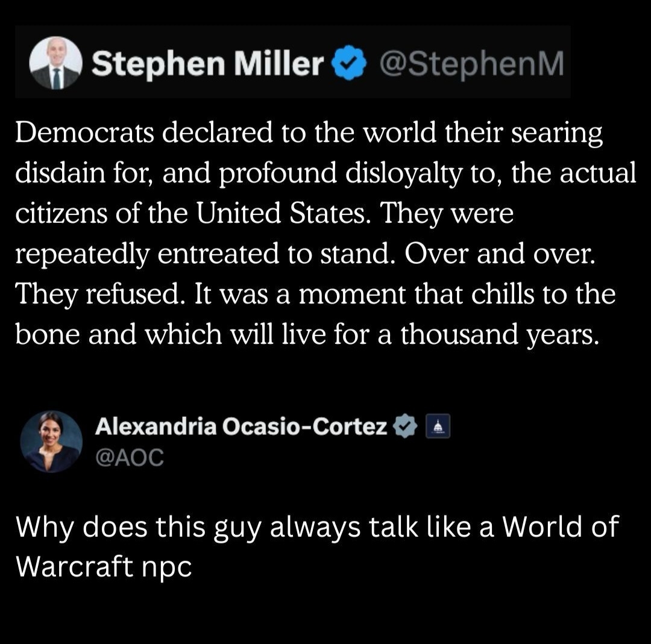This screenshot has width=651, height=644.
Task: Open the @AOC handle
Action: pyautogui.click(x=129, y=457)
